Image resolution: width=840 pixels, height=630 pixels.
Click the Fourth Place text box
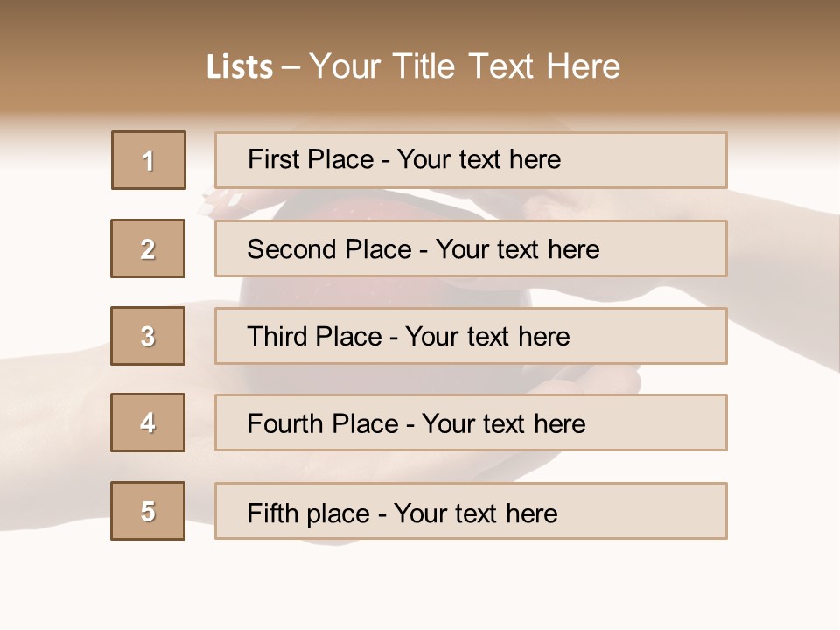click(471, 423)
